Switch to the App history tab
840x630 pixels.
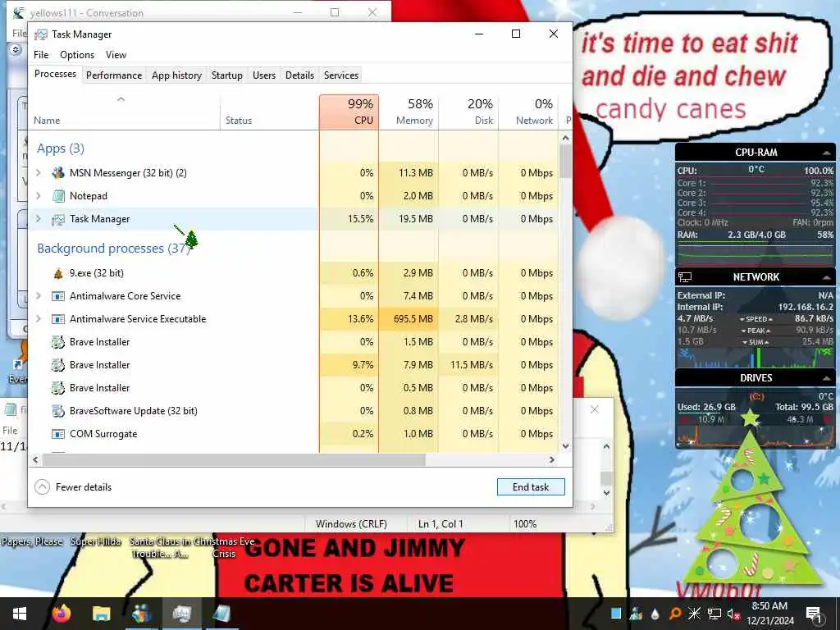pos(176,75)
